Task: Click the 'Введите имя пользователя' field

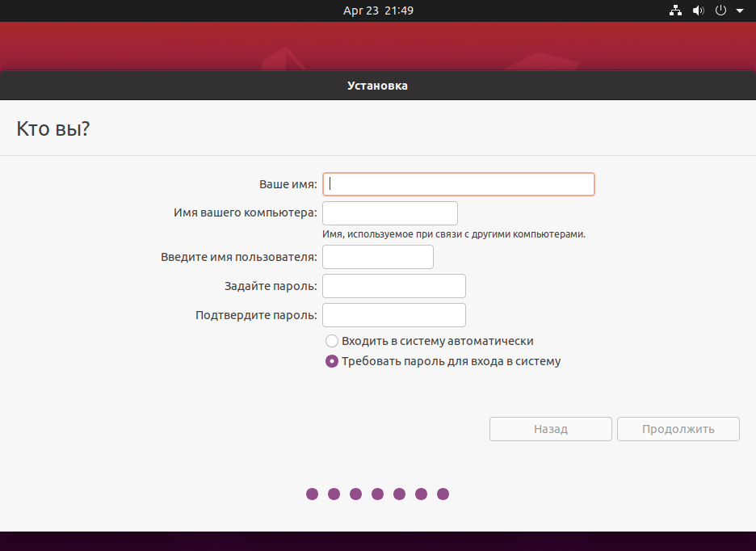Action: click(378, 257)
